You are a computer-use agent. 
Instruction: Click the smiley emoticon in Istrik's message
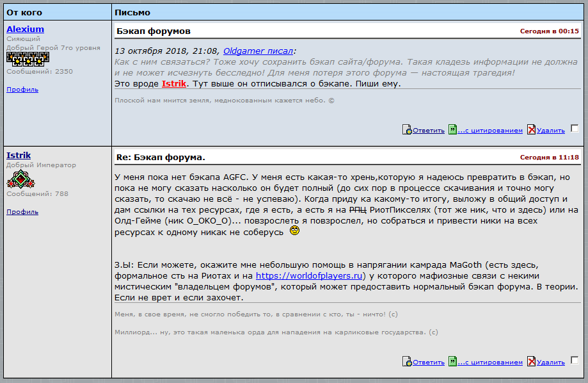pyautogui.click(x=295, y=231)
